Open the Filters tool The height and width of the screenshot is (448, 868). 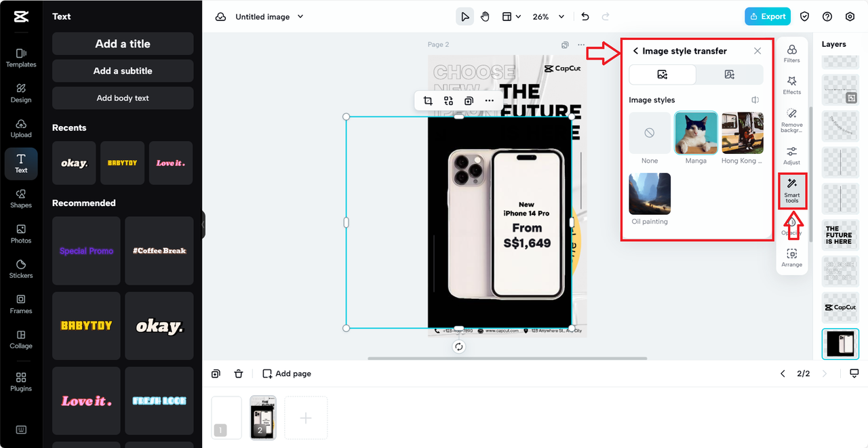(791, 54)
